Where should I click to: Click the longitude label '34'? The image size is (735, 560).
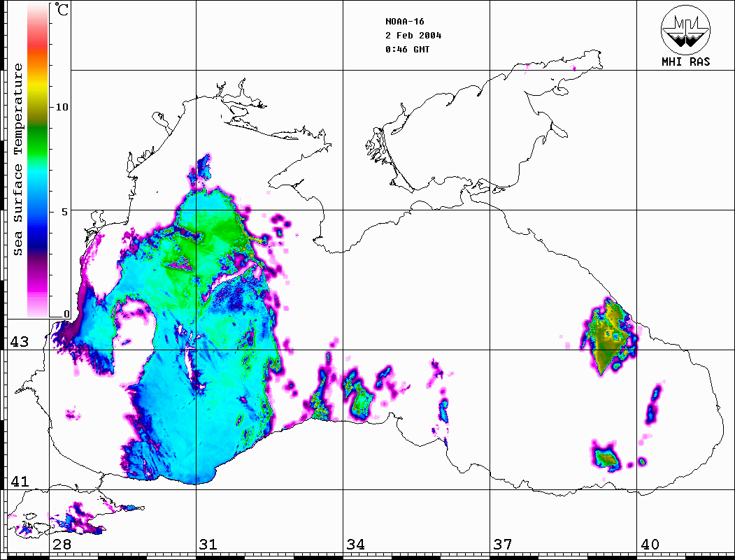pyautogui.click(x=356, y=545)
